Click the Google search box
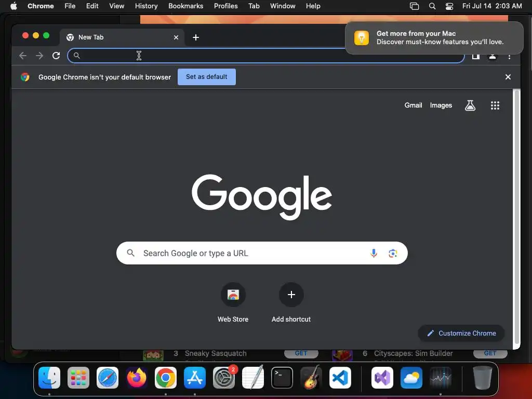 [262, 253]
